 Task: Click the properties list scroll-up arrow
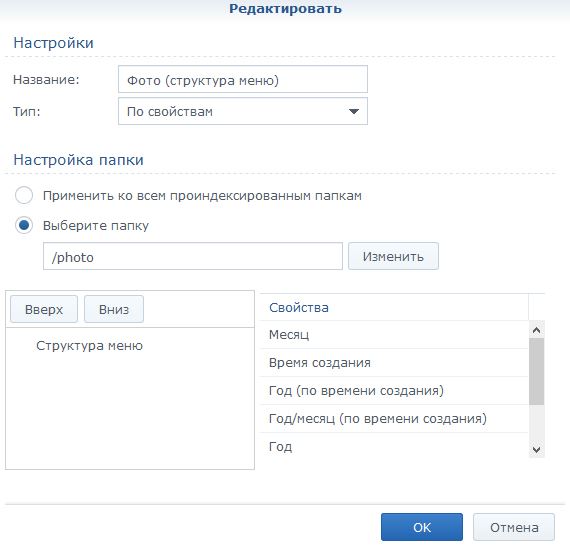[x=537, y=330]
